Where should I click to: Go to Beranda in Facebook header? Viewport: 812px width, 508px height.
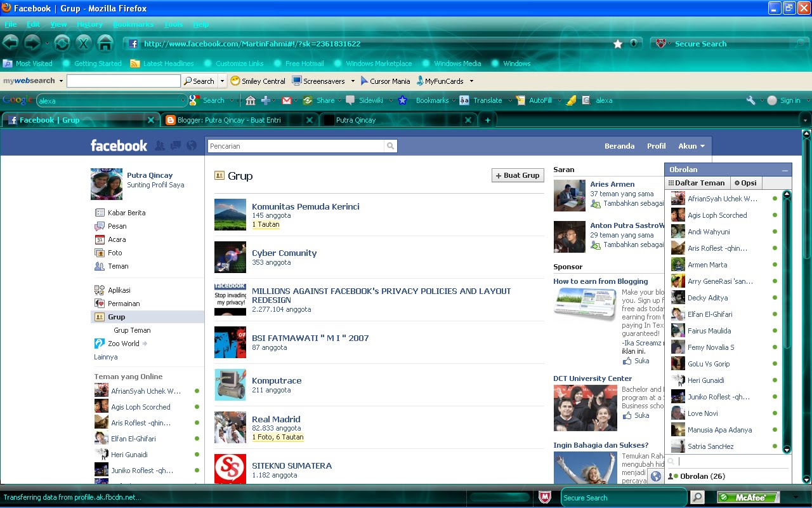pos(619,146)
